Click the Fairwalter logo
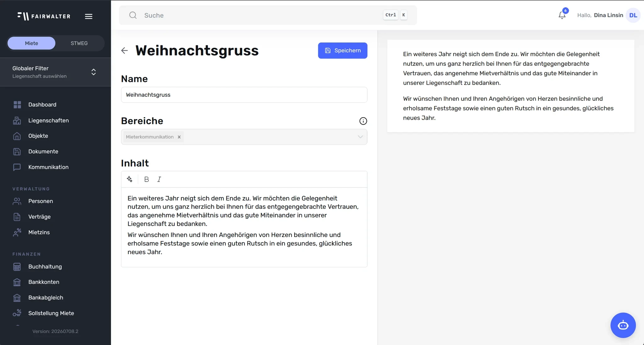644x345 pixels. pos(44,16)
